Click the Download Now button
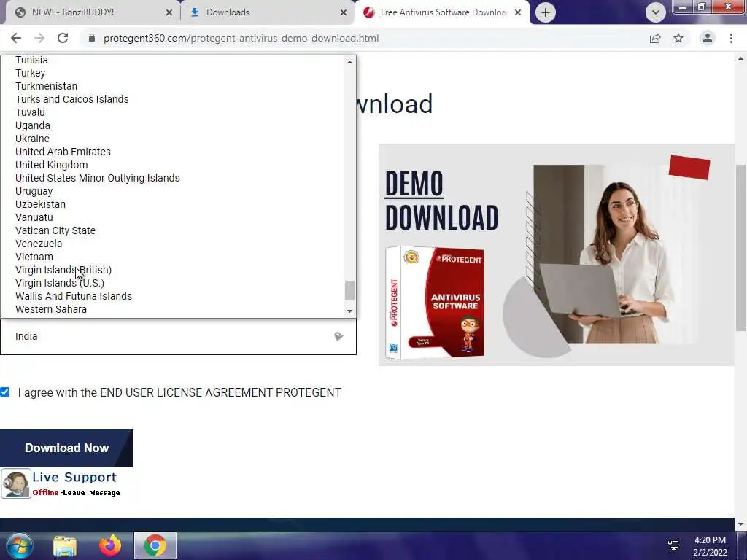Image resolution: width=747 pixels, height=560 pixels. (66, 448)
